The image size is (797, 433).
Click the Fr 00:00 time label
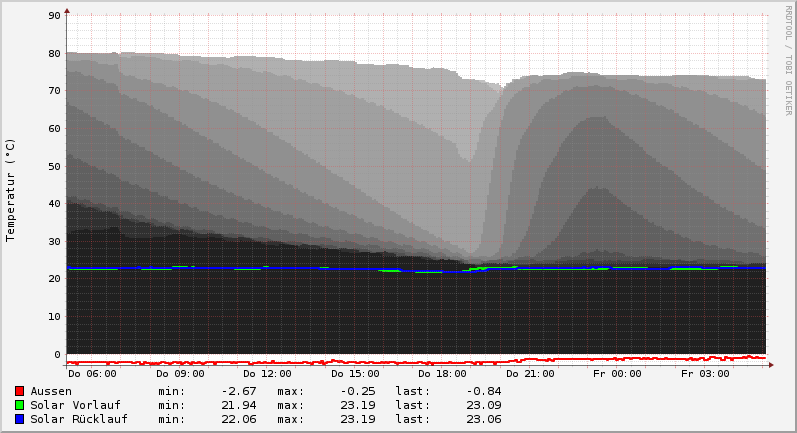coord(617,374)
